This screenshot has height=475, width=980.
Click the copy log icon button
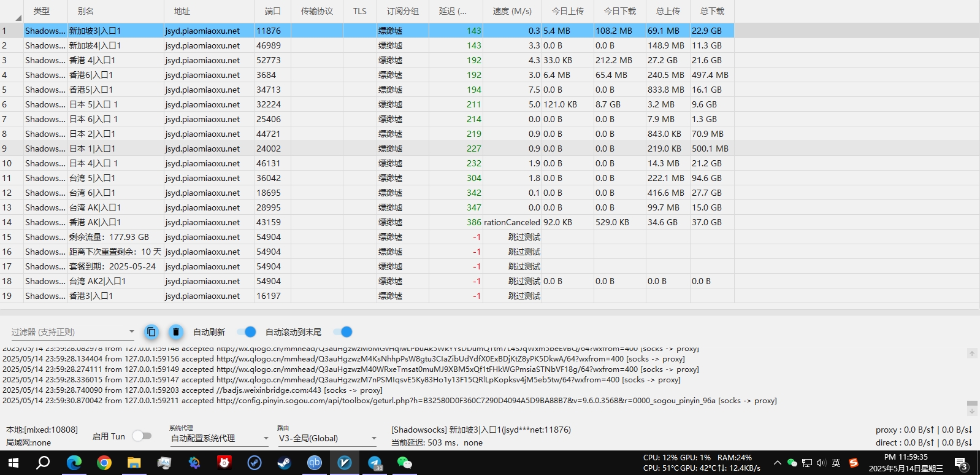(151, 332)
